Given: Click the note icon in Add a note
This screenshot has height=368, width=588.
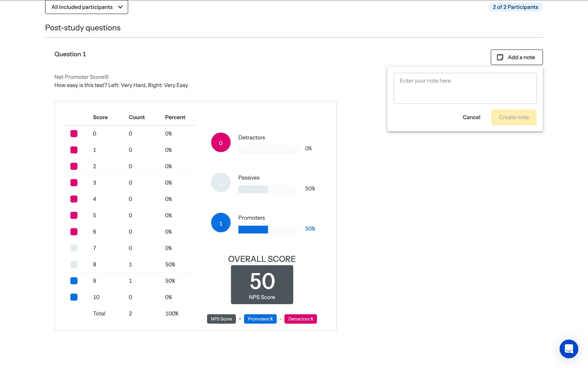Looking at the screenshot, I should coord(500,57).
